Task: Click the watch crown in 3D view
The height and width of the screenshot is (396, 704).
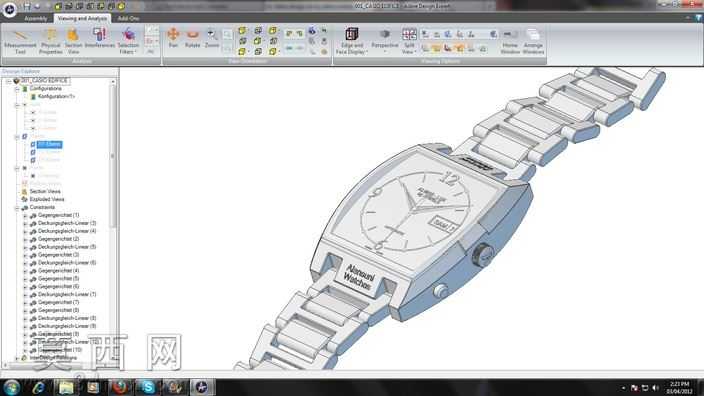Action: (x=483, y=255)
